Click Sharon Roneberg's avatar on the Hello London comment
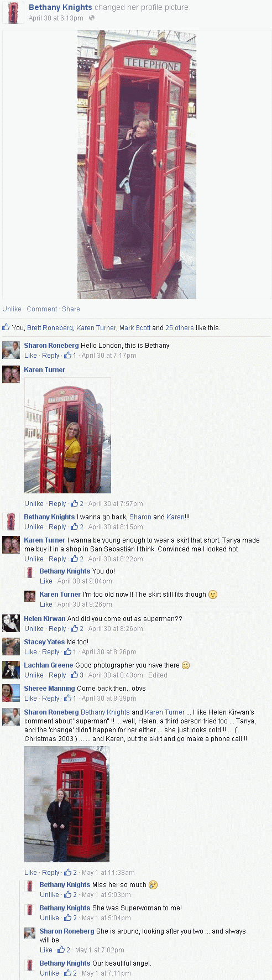The height and width of the screenshot is (980, 272). coord(11,350)
